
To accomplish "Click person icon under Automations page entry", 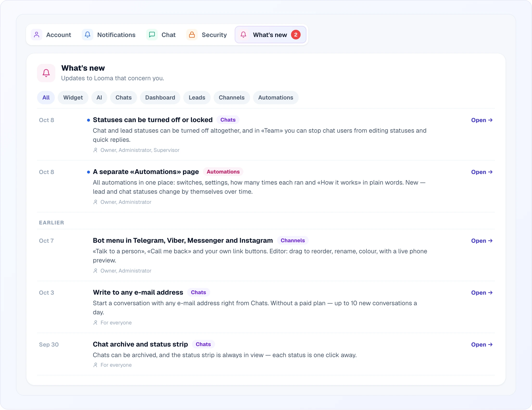I will coord(95,202).
